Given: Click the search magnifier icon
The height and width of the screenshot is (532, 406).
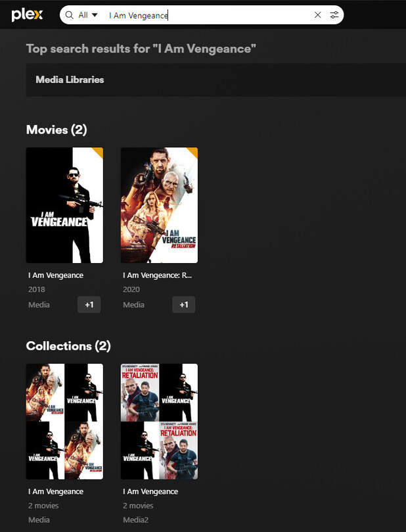Looking at the screenshot, I should click(x=69, y=15).
